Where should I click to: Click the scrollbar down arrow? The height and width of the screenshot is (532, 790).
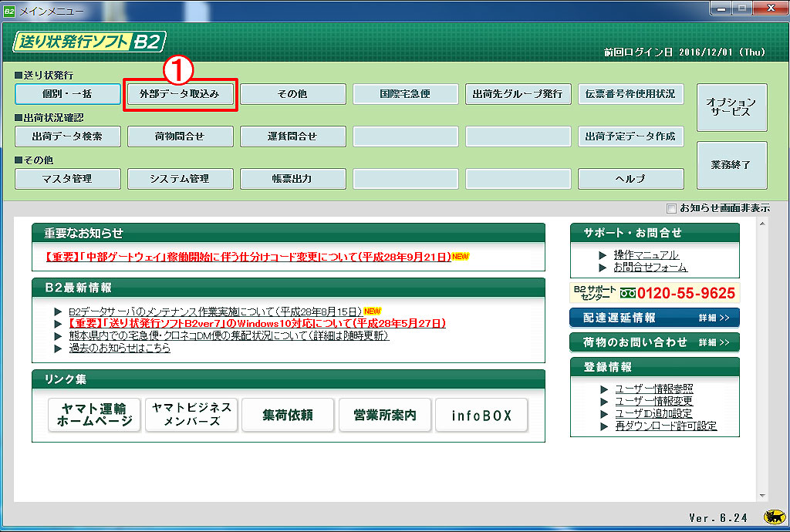coord(763,495)
